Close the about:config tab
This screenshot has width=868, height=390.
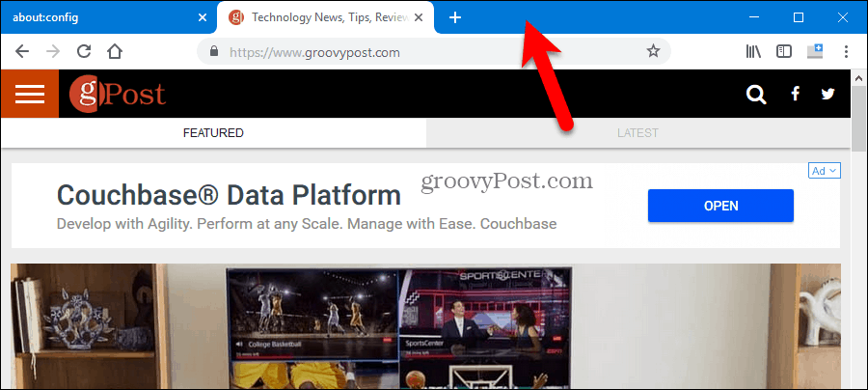point(203,17)
